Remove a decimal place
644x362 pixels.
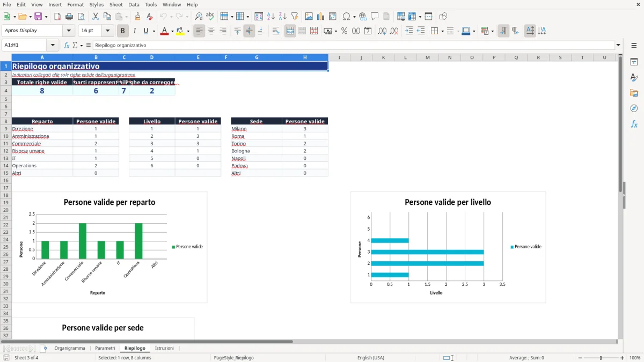tap(394, 31)
